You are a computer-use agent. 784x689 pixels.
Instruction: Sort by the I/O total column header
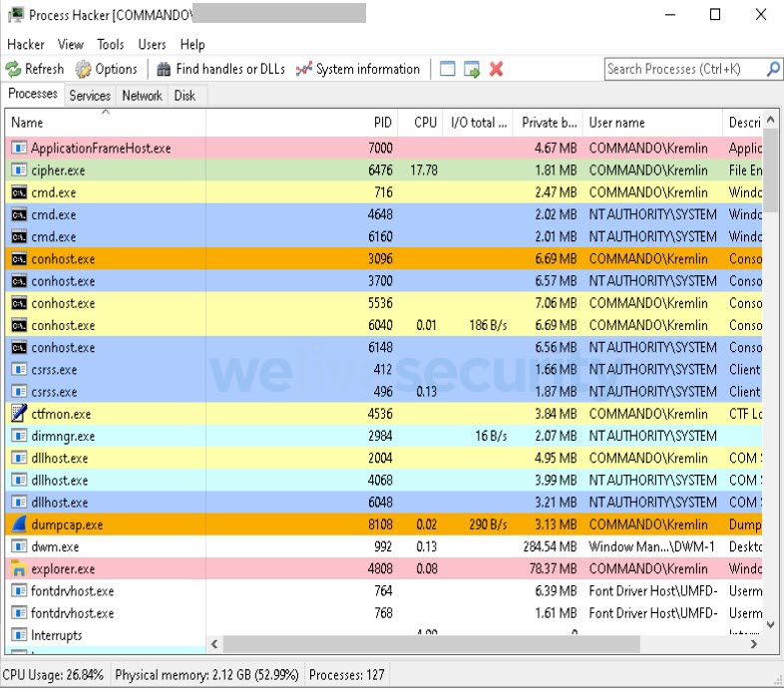pos(478,123)
